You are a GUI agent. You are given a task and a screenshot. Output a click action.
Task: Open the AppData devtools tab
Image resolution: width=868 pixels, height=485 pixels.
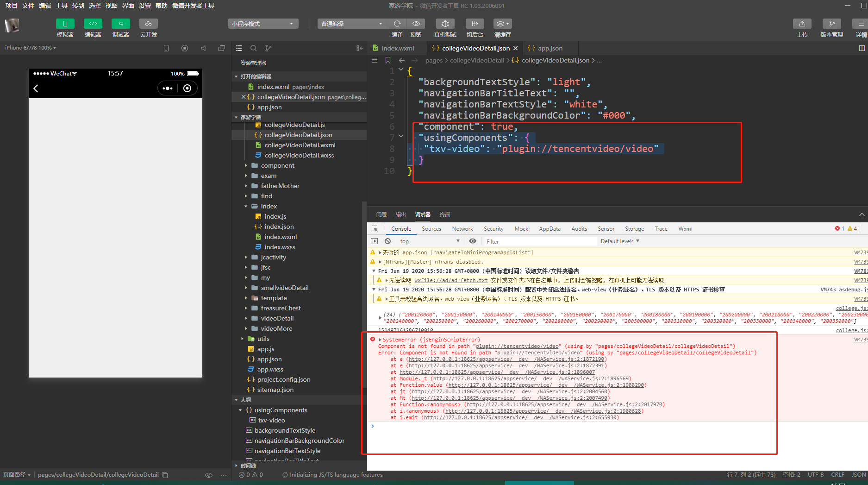tap(550, 229)
